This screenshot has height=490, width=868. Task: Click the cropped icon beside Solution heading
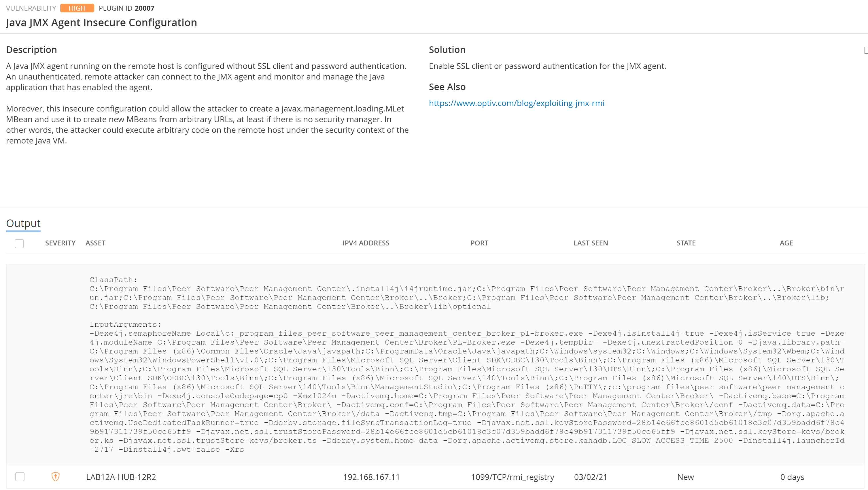(x=866, y=50)
